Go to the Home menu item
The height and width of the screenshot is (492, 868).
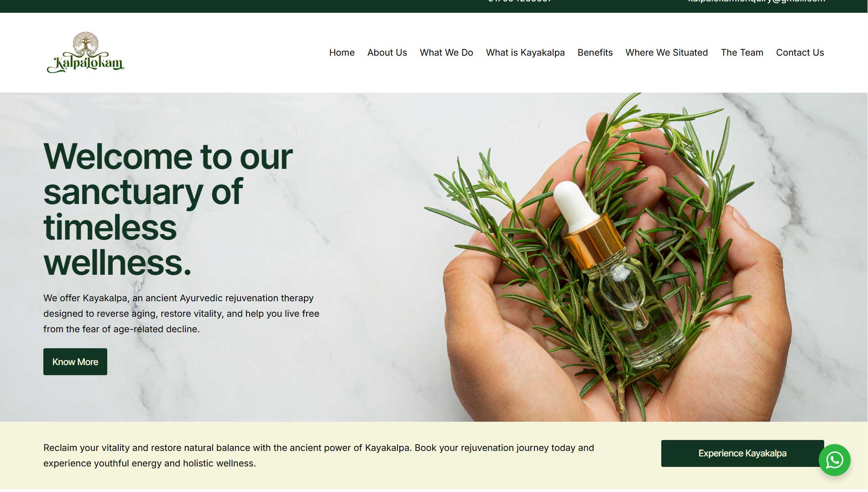pyautogui.click(x=342, y=52)
